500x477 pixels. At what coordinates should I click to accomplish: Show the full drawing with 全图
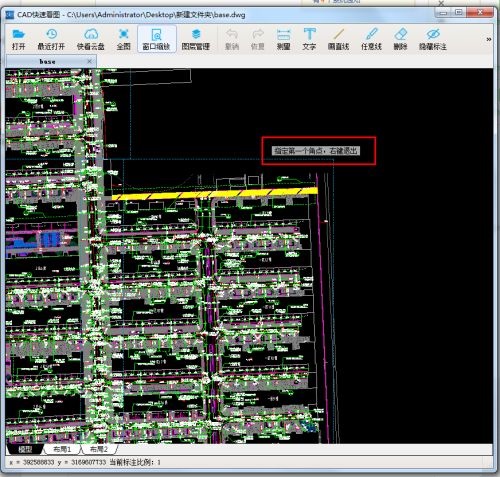click(123, 39)
